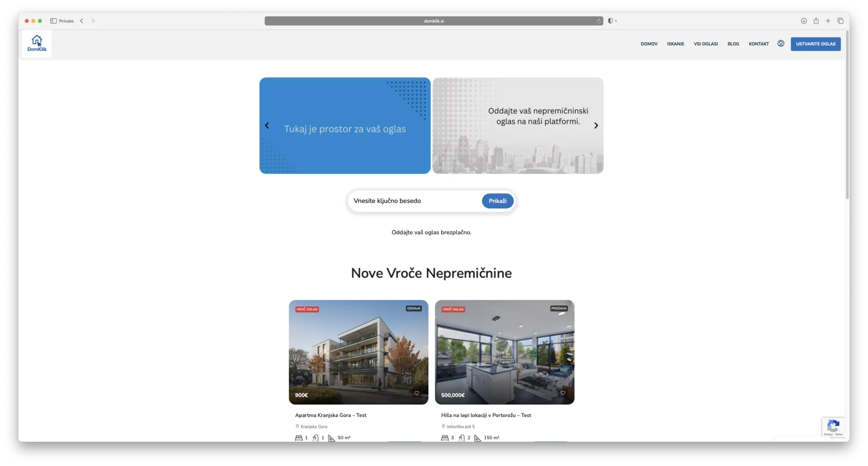Click the ODDAJA tag on the apartment

(413, 308)
